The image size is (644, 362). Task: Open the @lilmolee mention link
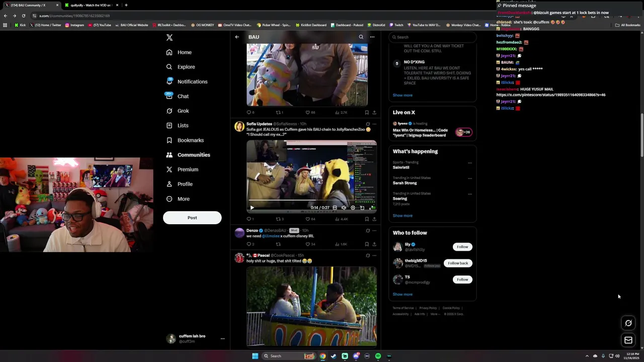[271, 236]
